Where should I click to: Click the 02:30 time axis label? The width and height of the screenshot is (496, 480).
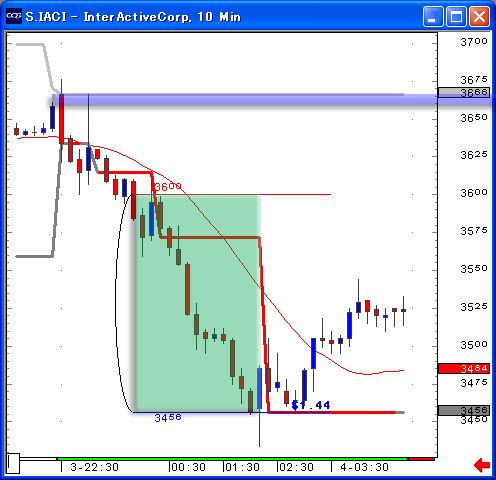[x=296, y=467]
